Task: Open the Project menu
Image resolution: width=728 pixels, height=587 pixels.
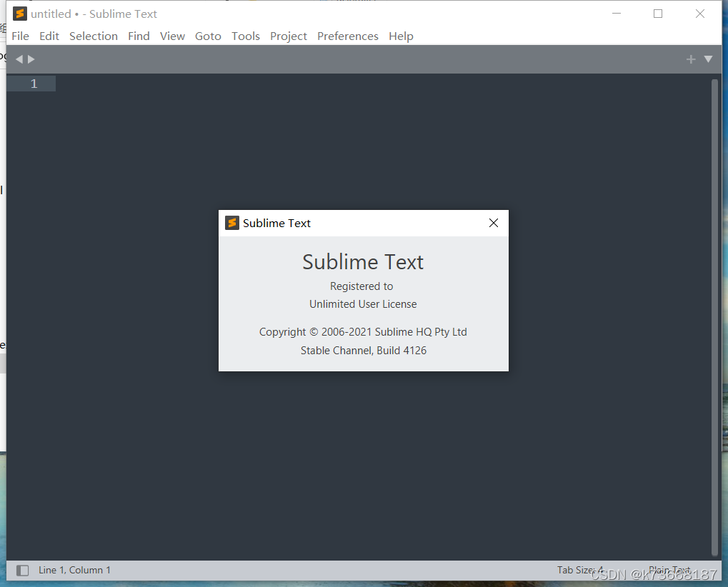Action: (x=289, y=36)
